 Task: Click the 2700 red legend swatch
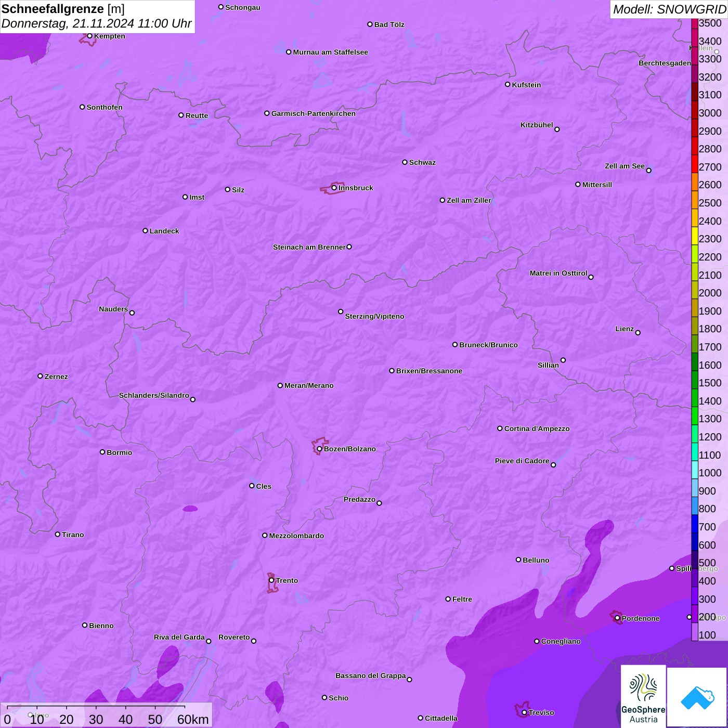695,164
